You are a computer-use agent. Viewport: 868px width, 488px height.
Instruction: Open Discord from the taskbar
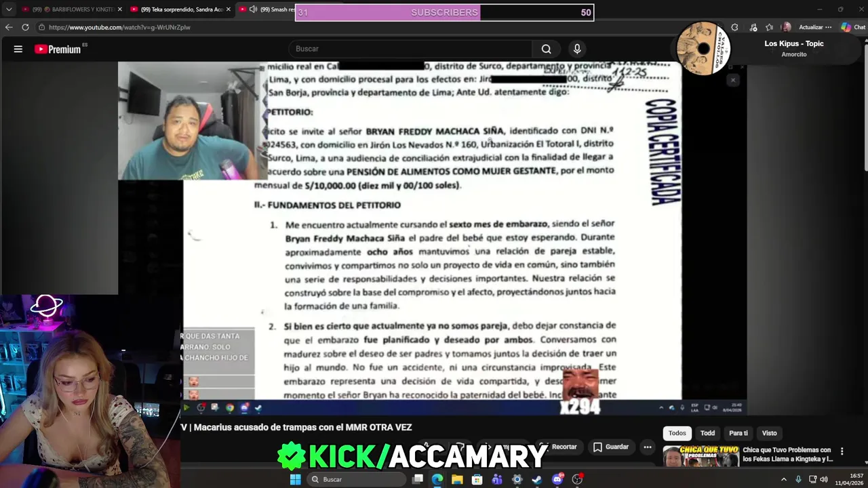point(557,479)
